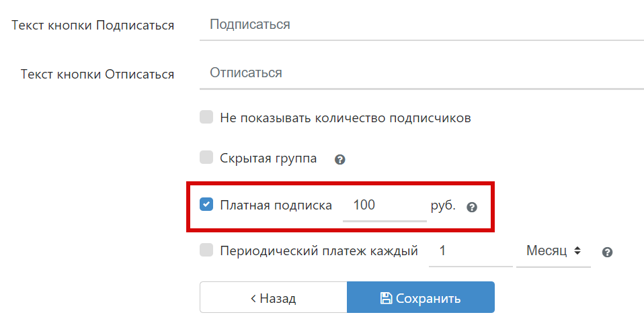The width and height of the screenshot is (644, 323).
Task: Open help tooltip next to руб.
Action: point(472,207)
